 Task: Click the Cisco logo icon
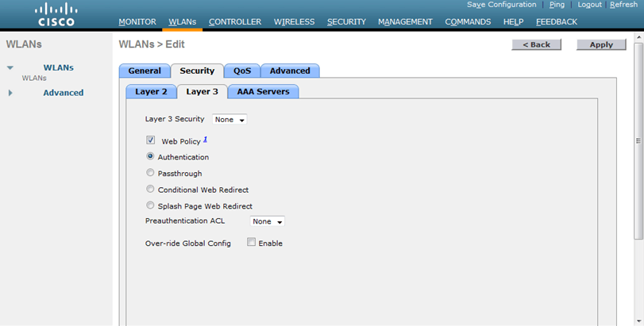[57, 14]
